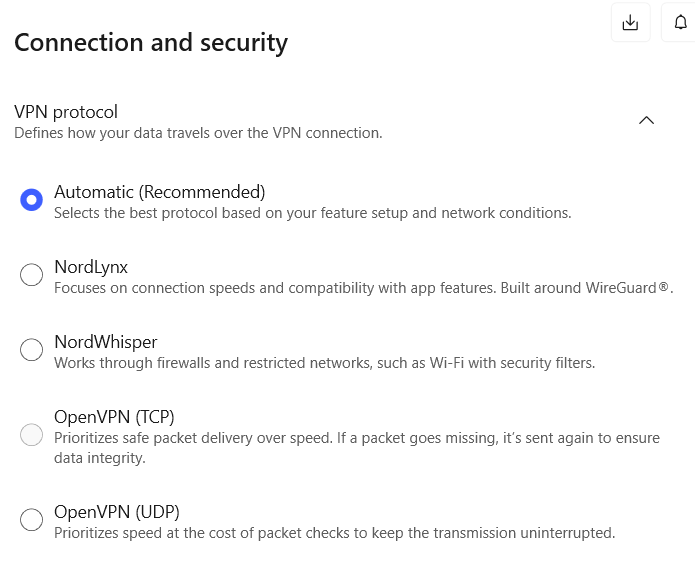This screenshot has width=695, height=565.
Task: Click the OpenVPN TCP packet delivery description
Action: (356, 448)
